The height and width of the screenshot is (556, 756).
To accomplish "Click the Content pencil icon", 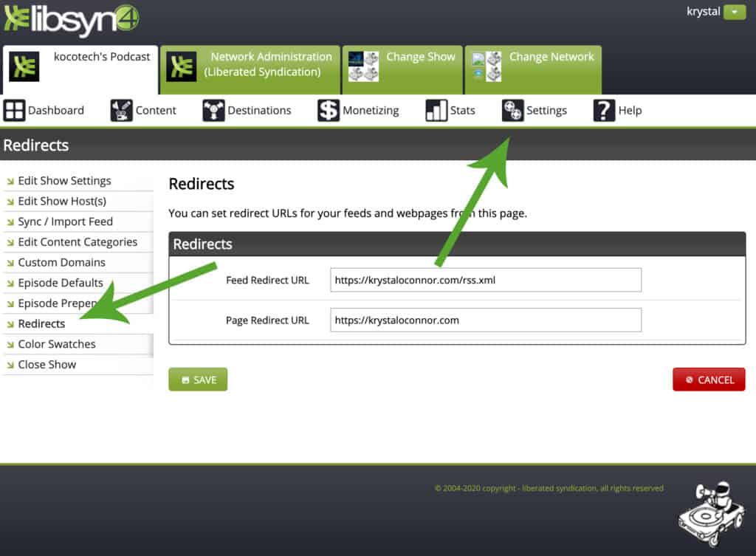I will click(121, 111).
